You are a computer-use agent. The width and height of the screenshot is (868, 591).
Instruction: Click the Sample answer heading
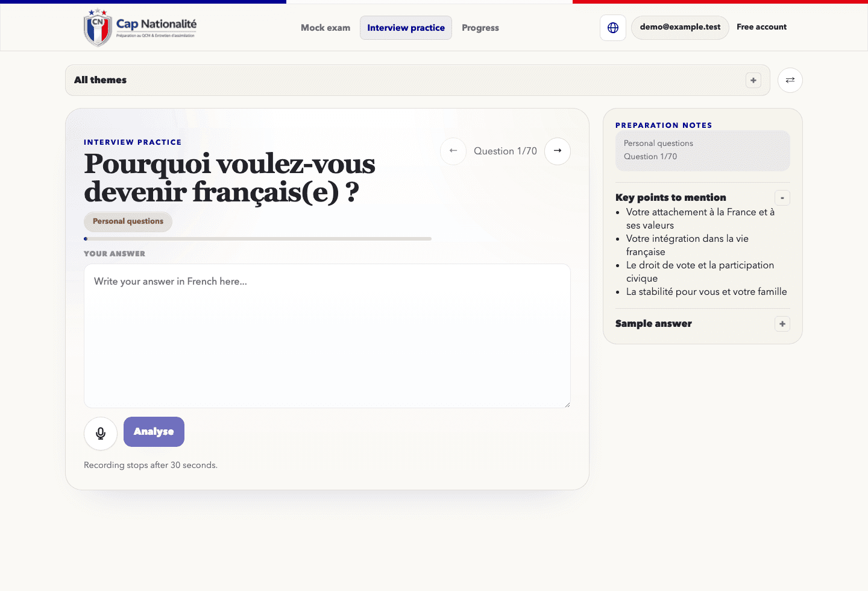[x=653, y=324]
